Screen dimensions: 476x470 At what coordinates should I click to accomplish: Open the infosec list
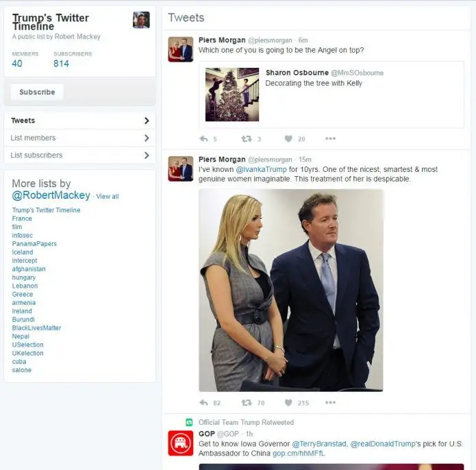pyautogui.click(x=22, y=235)
